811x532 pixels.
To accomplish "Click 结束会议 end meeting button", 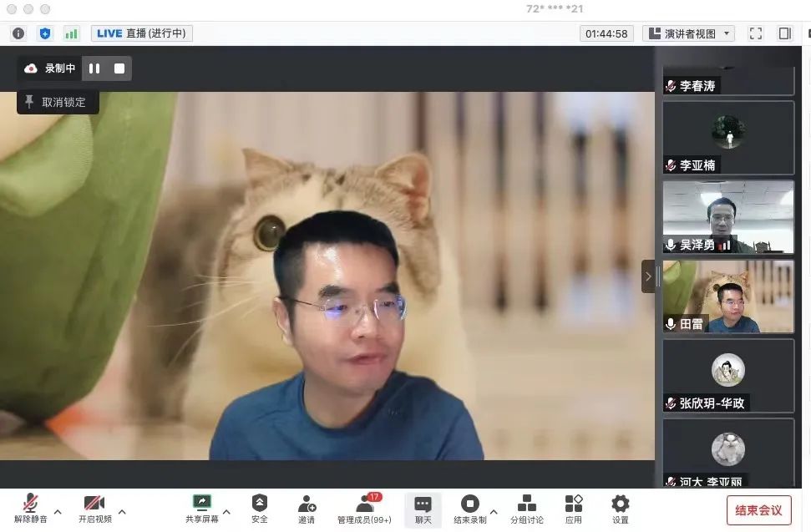I will coord(758,510).
